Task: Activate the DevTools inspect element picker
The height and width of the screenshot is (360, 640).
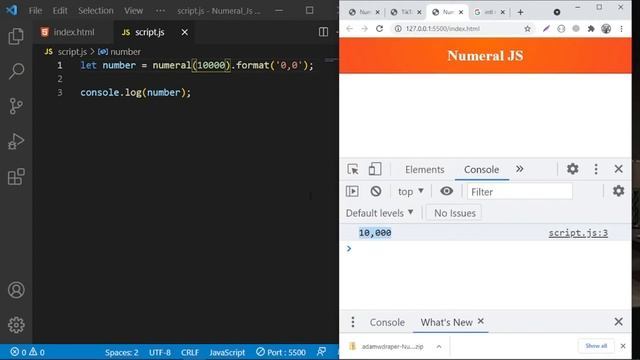Action: (353, 169)
